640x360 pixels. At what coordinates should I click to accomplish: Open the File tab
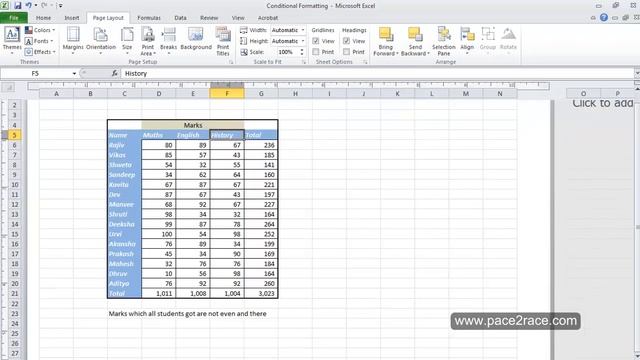point(14,18)
